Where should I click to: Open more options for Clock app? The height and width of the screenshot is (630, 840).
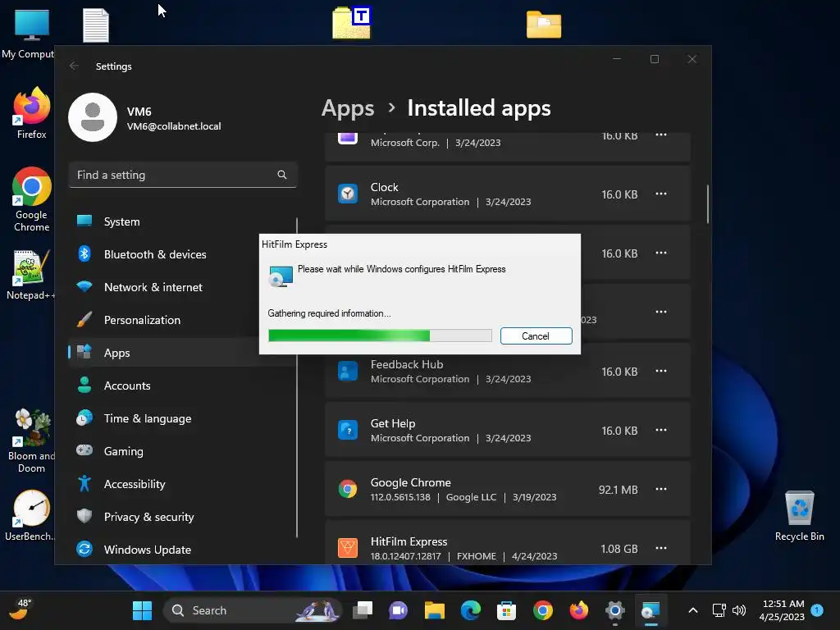tap(661, 194)
